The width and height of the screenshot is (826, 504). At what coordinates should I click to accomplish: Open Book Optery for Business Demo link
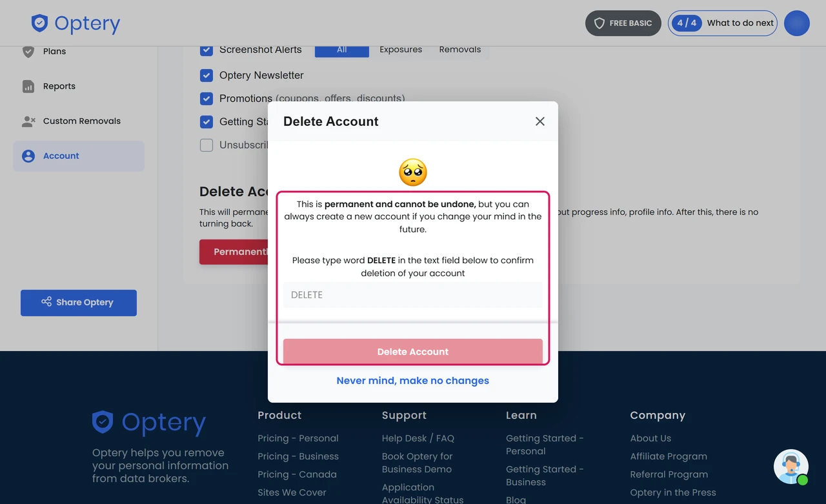(418, 463)
